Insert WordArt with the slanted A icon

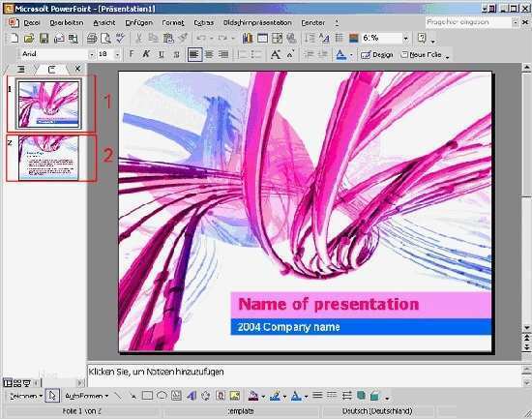click(x=192, y=396)
